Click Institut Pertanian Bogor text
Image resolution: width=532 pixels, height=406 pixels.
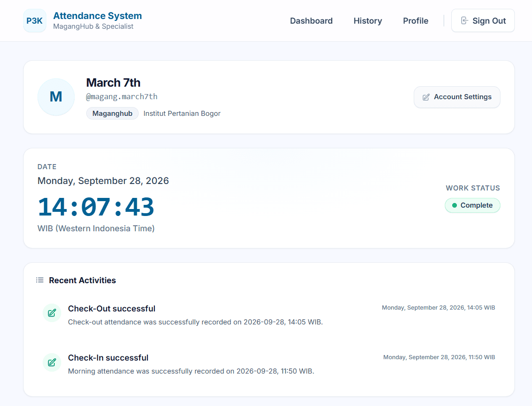(x=182, y=114)
